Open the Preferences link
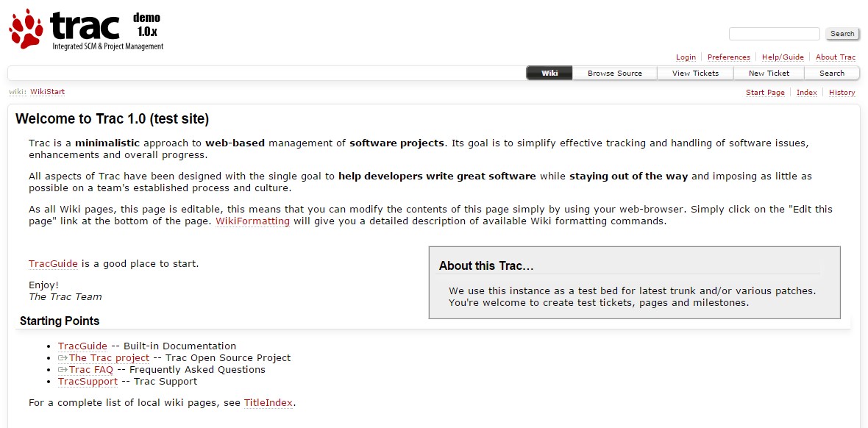The height and width of the screenshot is (428, 868). coord(728,57)
